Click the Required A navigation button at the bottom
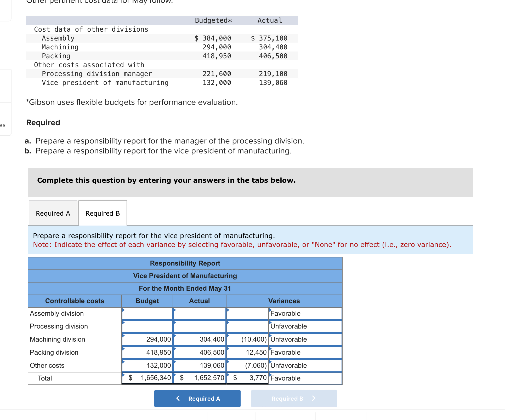 [197, 398]
